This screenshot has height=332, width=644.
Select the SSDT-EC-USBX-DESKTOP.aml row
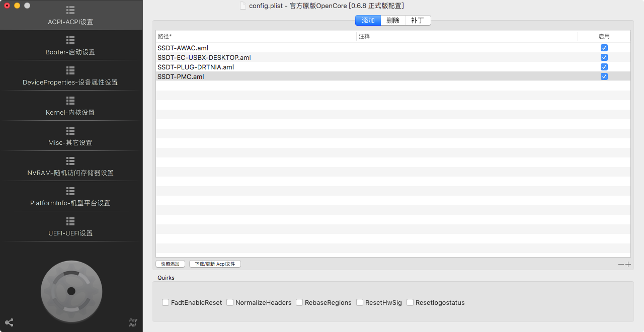point(393,57)
